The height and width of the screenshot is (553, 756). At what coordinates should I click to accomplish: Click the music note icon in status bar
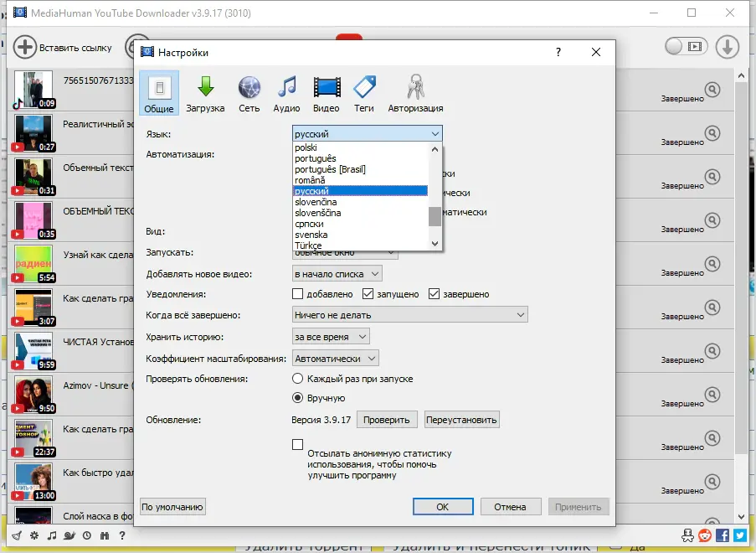point(52,535)
